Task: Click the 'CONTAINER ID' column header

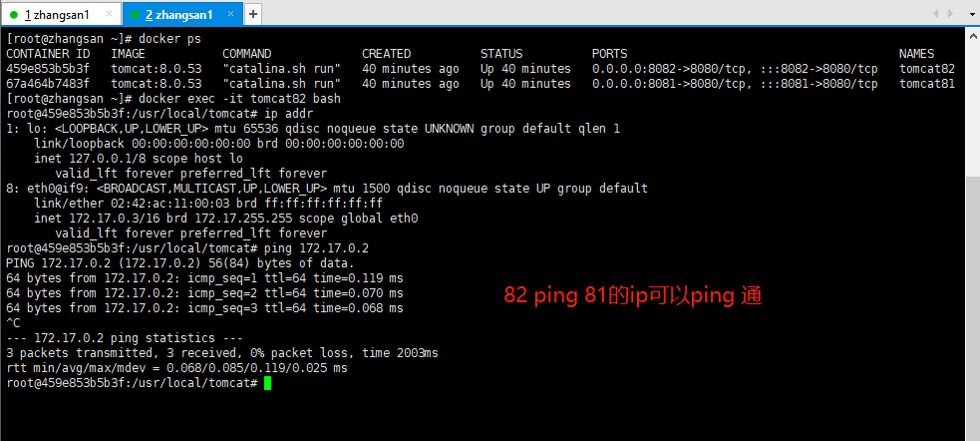Action: (x=48, y=54)
